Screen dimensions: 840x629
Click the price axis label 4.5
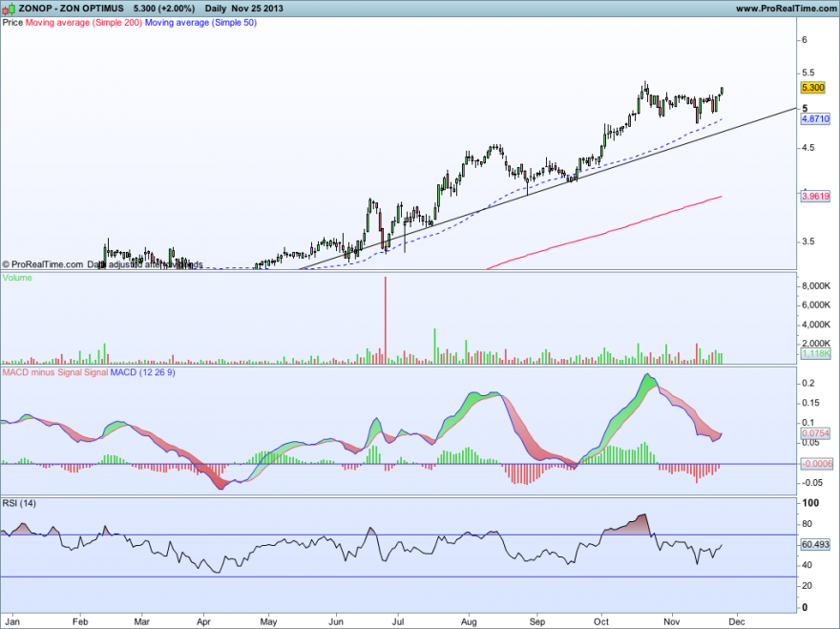point(808,148)
